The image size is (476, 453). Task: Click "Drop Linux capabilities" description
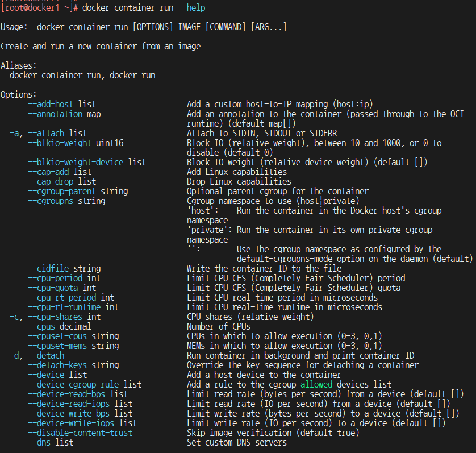coord(239,182)
